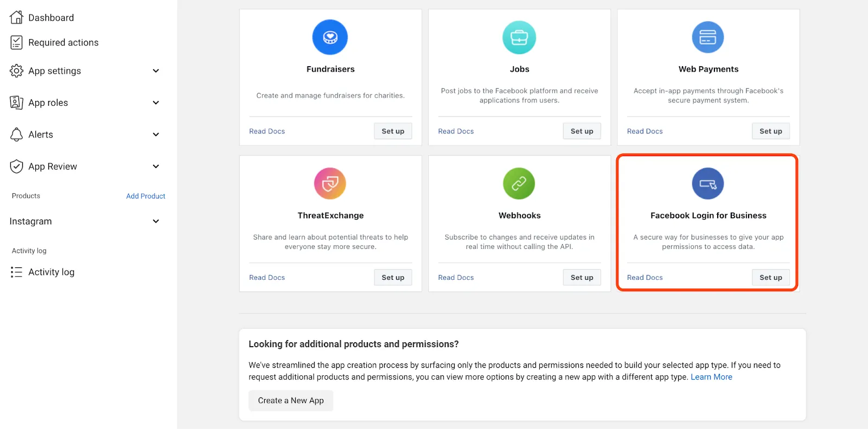The height and width of the screenshot is (429, 868).
Task: Select App settings in the sidebar
Action: pos(55,71)
